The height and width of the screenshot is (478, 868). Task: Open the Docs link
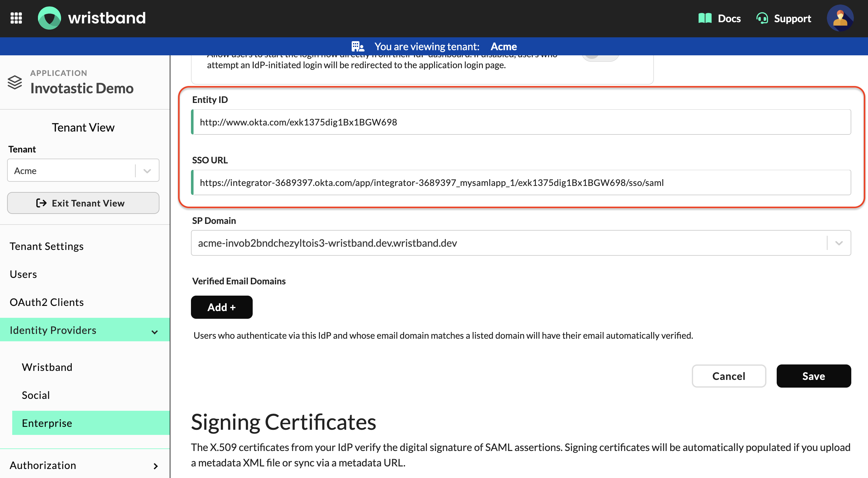pos(729,18)
